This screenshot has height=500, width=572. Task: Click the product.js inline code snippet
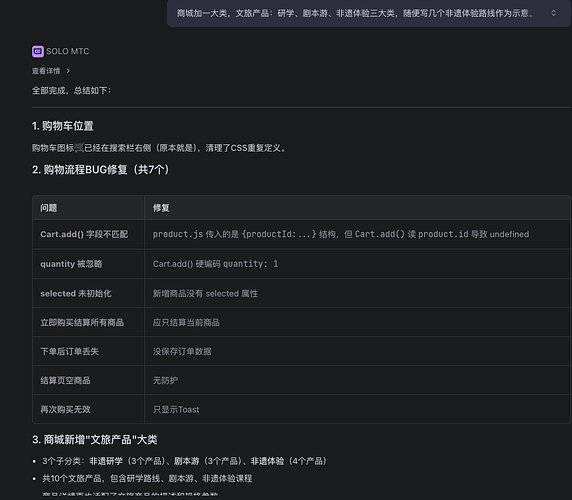point(178,234)
